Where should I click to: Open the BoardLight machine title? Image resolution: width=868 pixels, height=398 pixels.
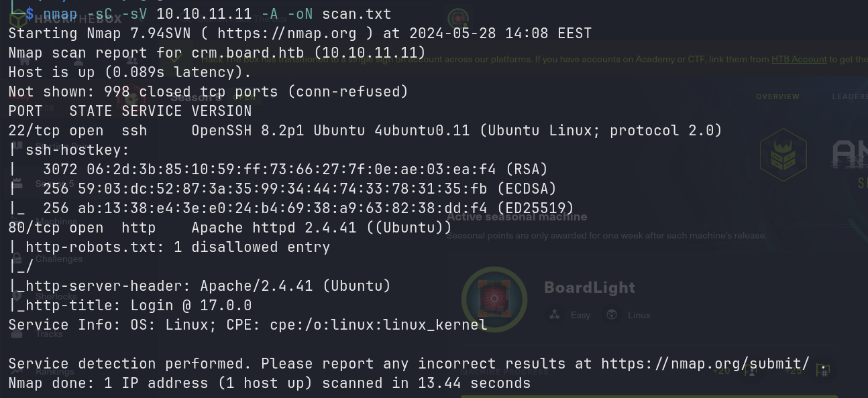tap(590, 287)
